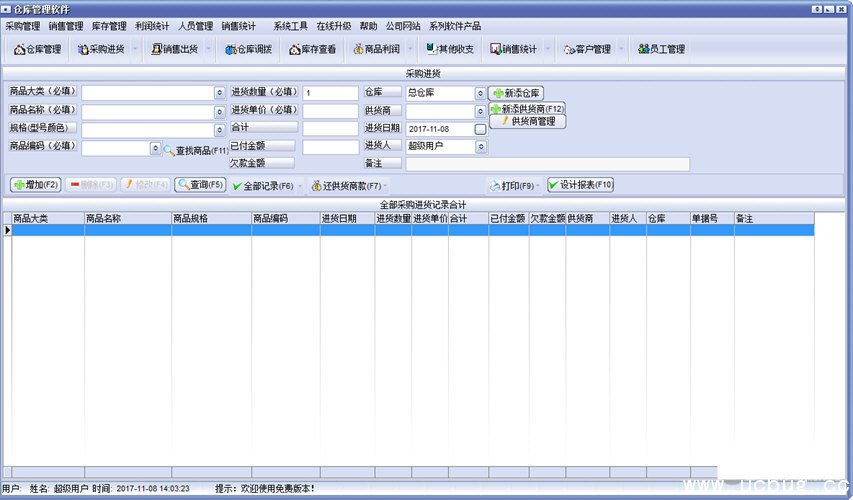Open 销售出货 from the toolbar
The height and width of the screenshot is (500, 853).
click(x=174, y=49)
